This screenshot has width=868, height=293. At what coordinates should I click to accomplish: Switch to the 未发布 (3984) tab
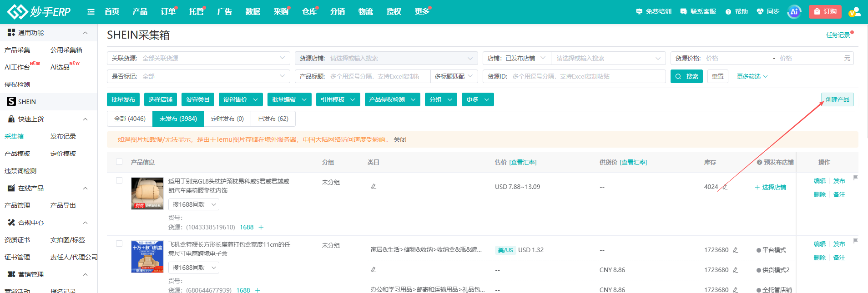[178, 119]
